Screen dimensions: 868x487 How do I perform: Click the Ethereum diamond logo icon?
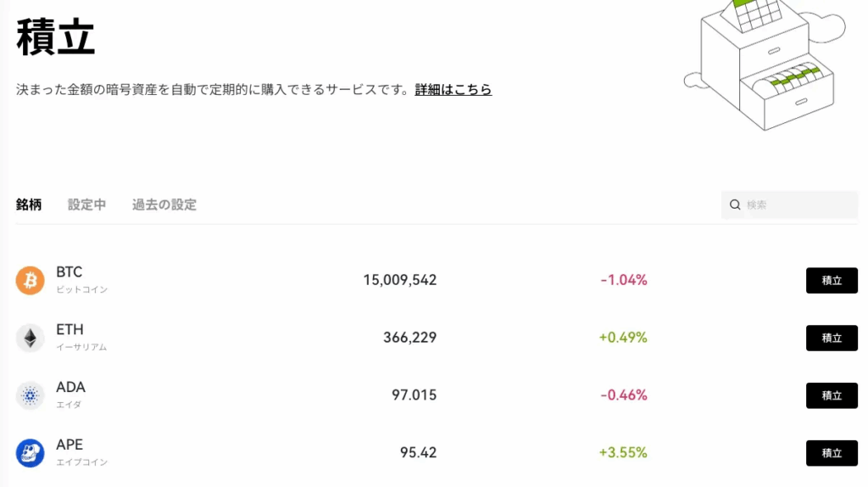pos(30,338)
